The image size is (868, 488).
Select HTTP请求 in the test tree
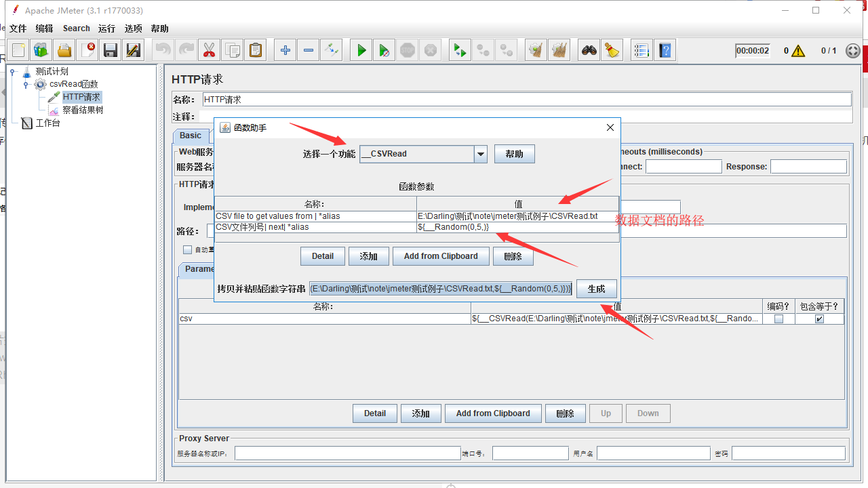pyautogui.click(x=81, y=98)
